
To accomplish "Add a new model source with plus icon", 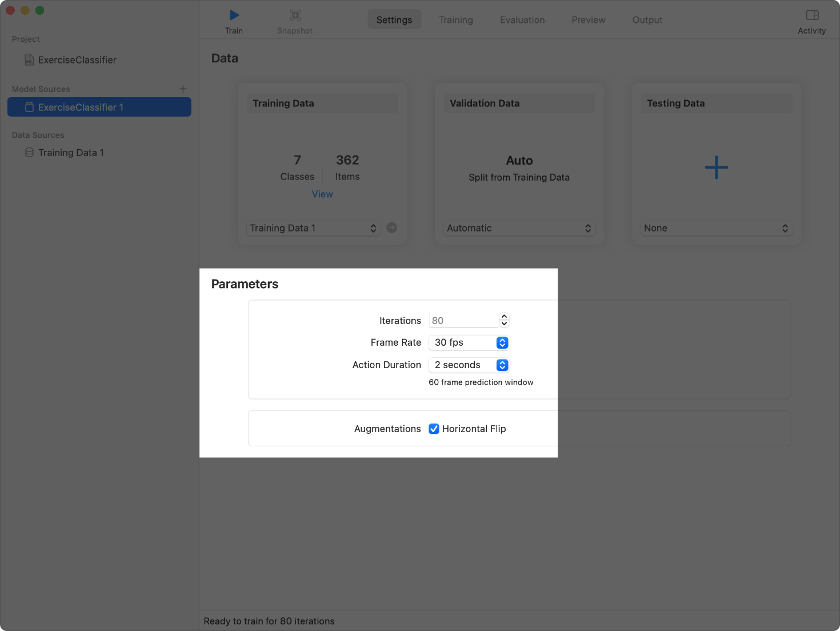I will pyautogui.click(x=183, y=89).
